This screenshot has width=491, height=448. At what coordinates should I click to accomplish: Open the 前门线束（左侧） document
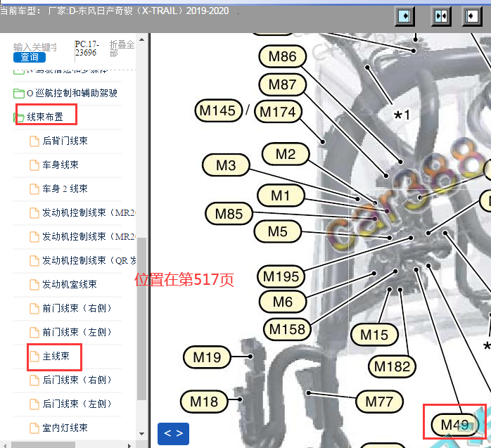77,332
